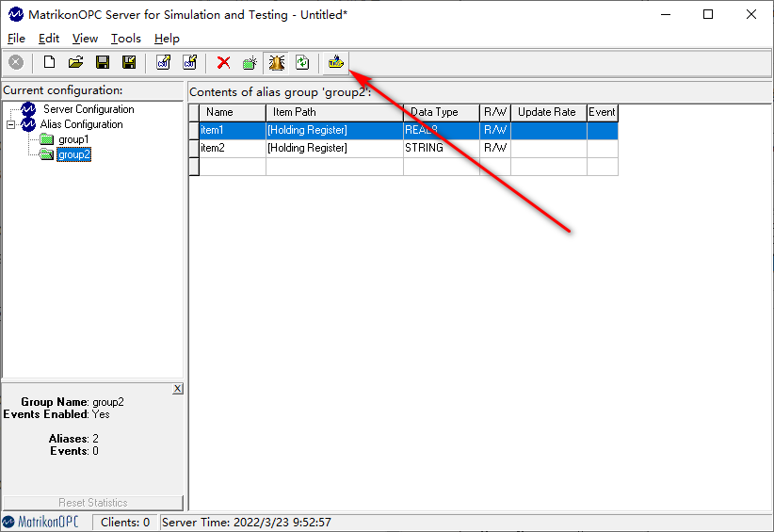Click the Event column header
This screenshot has width=774, height=532.
(x=603, y=112)
